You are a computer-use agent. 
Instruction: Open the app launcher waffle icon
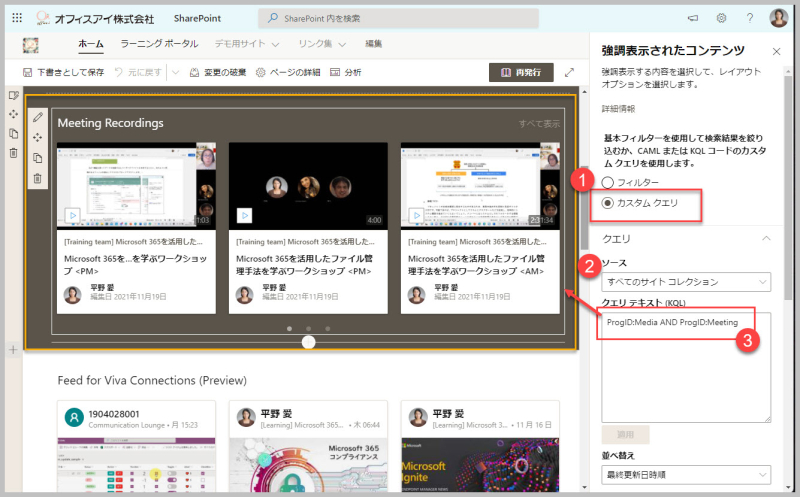click(17, 18)
